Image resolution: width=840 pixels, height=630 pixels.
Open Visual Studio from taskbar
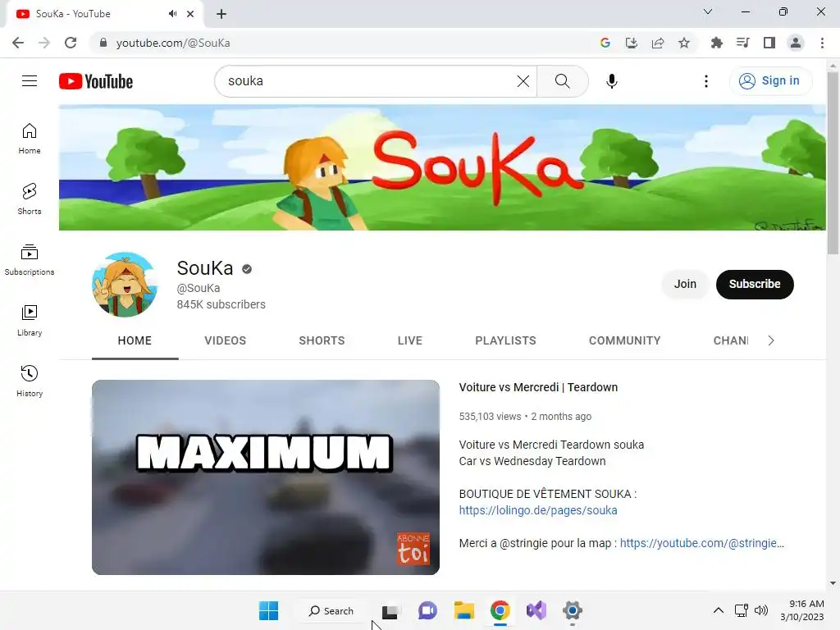536,610
